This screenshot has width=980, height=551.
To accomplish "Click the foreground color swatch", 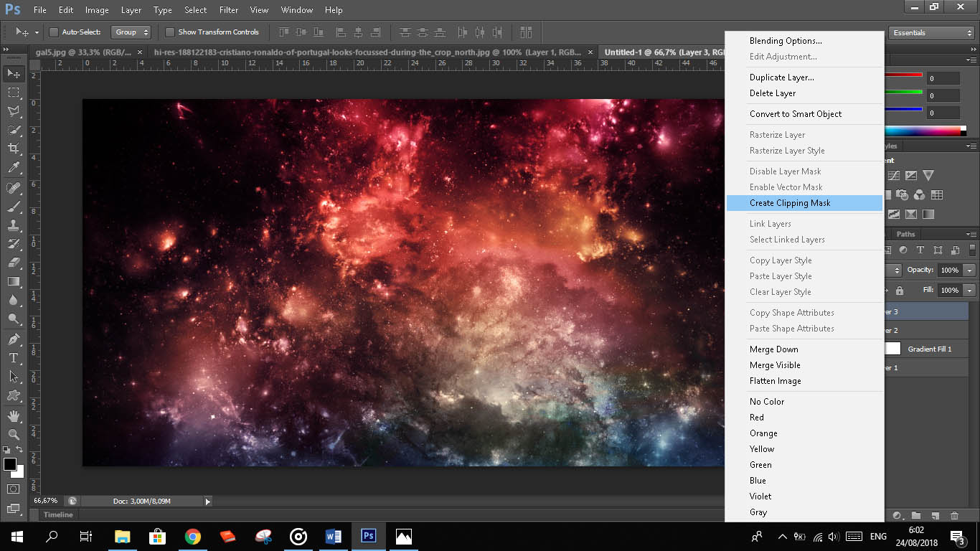I will (x=10, y=465).
